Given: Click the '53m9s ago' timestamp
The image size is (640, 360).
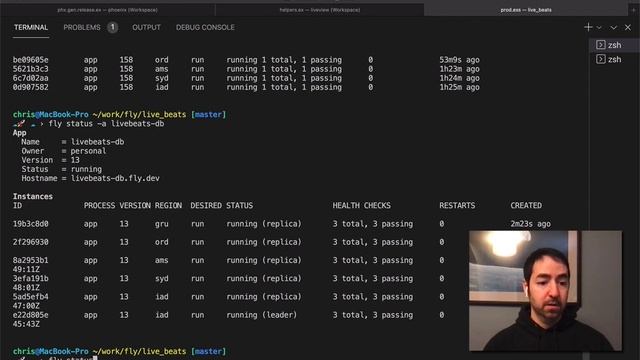Looking at the screenshot, I should 459,60.
